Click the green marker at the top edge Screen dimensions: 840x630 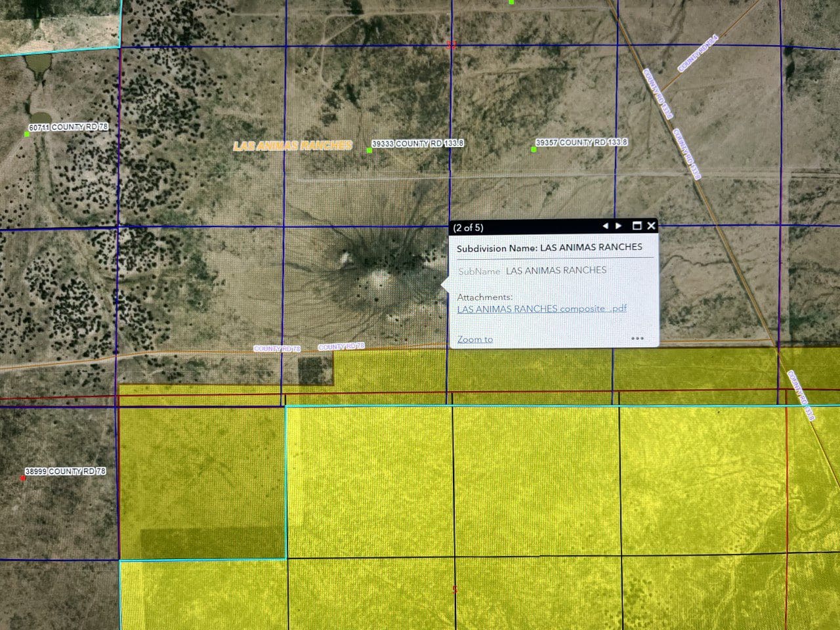point(510,2)
